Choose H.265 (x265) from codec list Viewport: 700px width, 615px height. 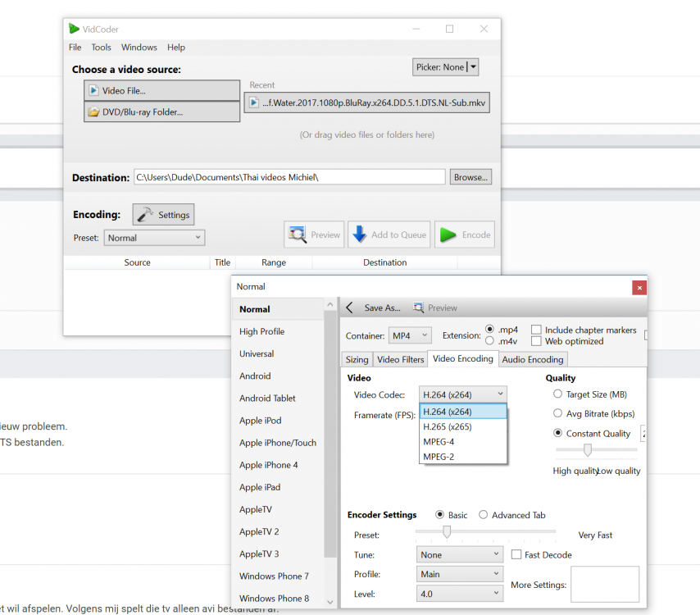tap(447, 427)
